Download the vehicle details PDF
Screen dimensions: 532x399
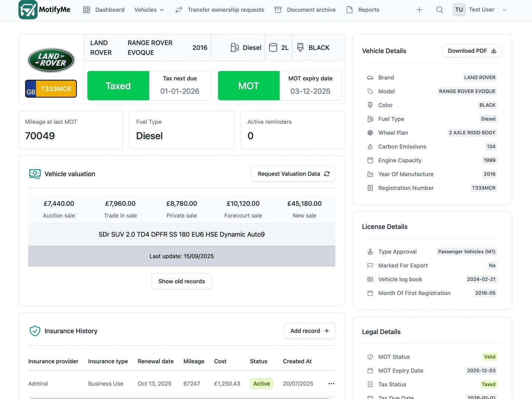(472, 51)
